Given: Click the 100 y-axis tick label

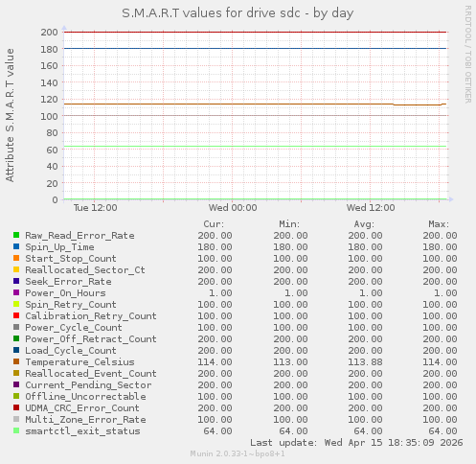Looking at the screenshot, I should point(49,116).
